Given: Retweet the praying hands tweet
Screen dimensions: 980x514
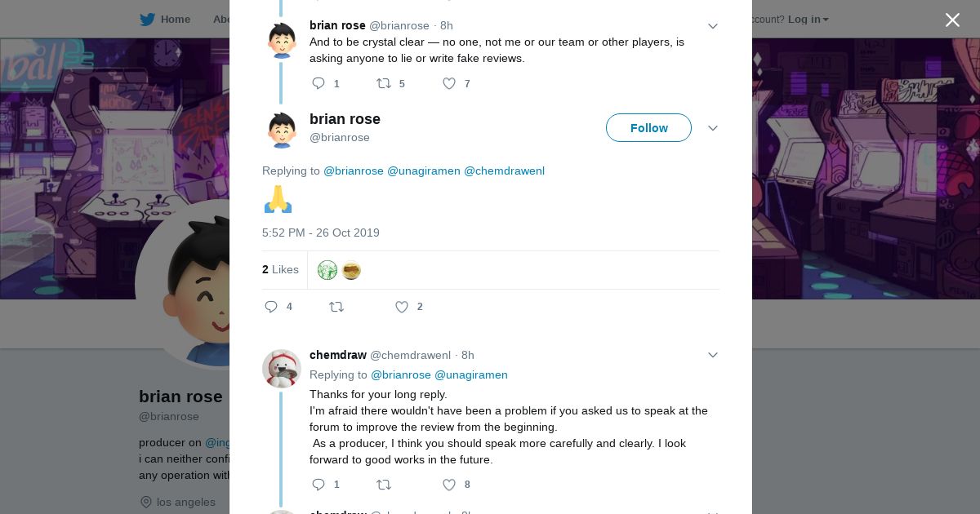Looking at the screenshot, I should (x=336, y=307).
